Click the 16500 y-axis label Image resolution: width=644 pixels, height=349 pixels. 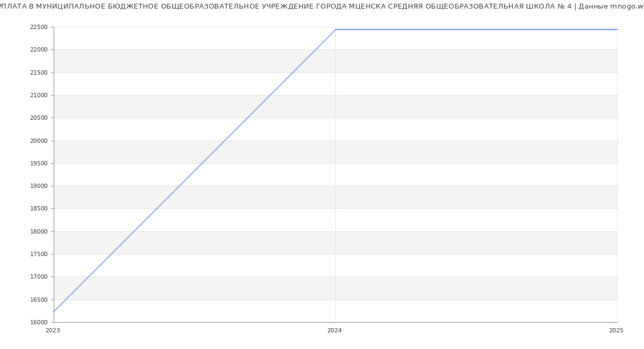[x=40, y=300]
